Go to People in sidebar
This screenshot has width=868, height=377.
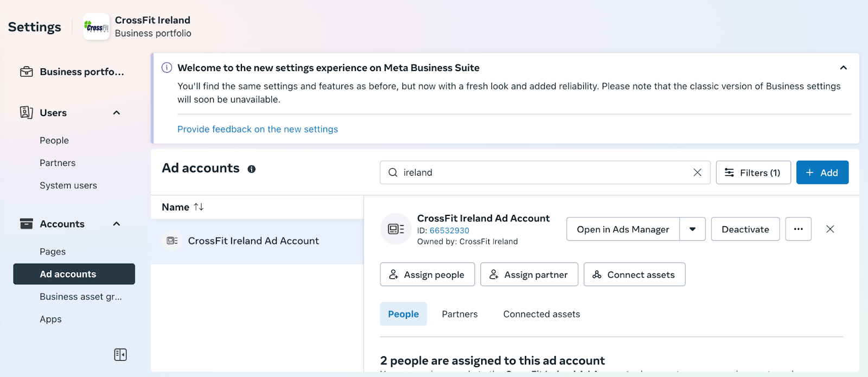(x=54, y=140)
